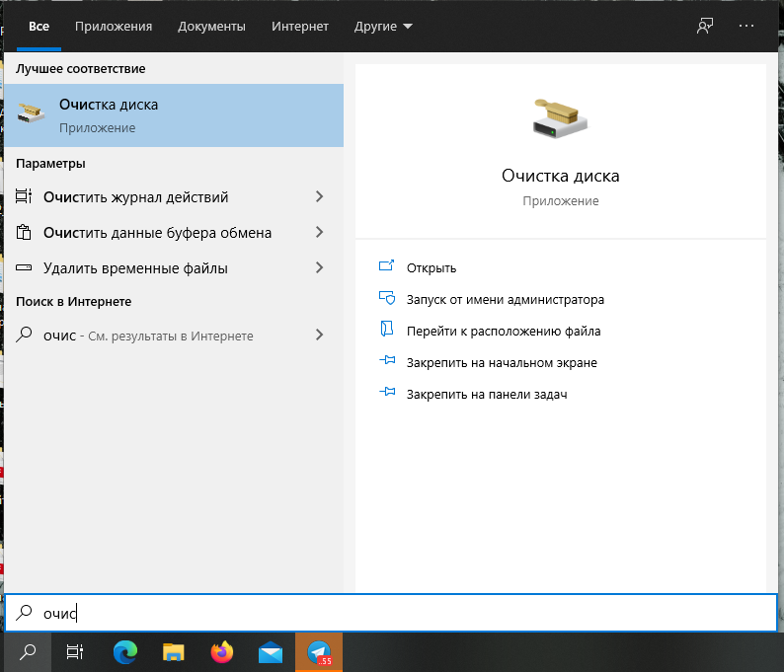This screenshot has height=672, width=784.
Task: Expand the 'Очистить данные буфера обмена' arrow
Action: pyautogui.click(x=319, y=233)
